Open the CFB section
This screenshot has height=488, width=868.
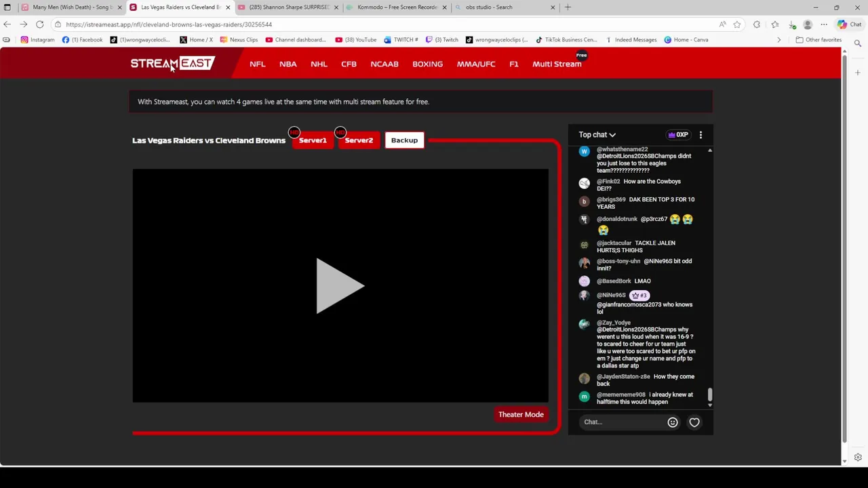[x=349, y=64]
